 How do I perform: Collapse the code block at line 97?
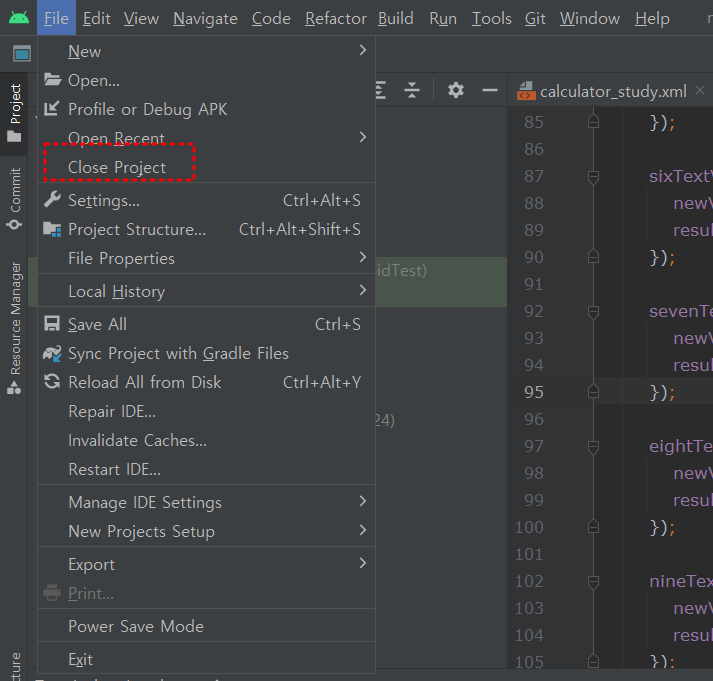coord(593,447)
